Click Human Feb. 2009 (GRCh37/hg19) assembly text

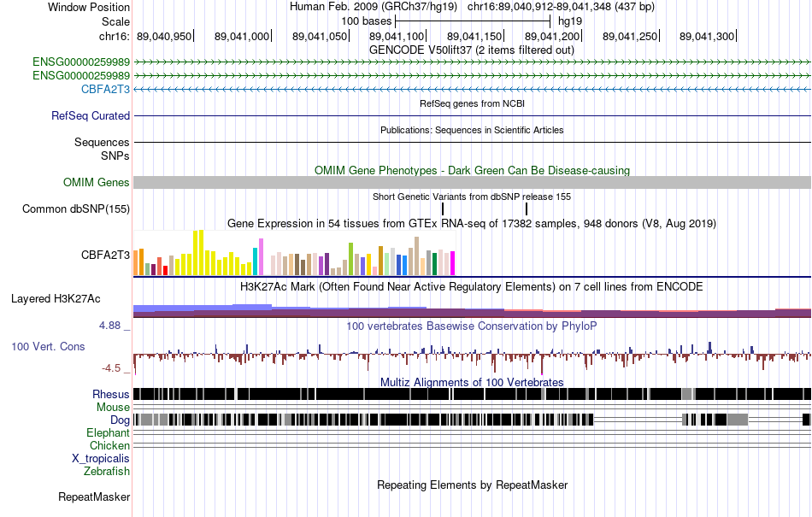pos(374,7)
